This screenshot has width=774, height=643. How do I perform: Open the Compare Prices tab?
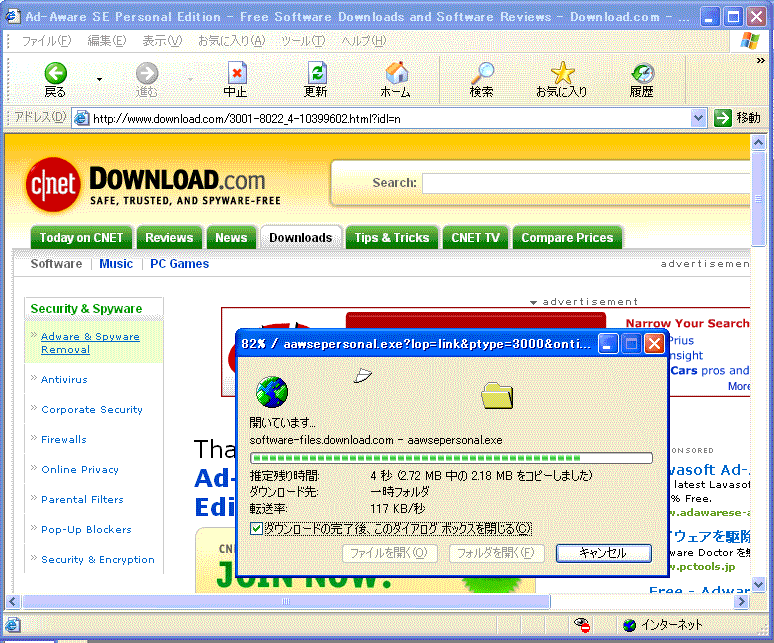pos(567,238)
